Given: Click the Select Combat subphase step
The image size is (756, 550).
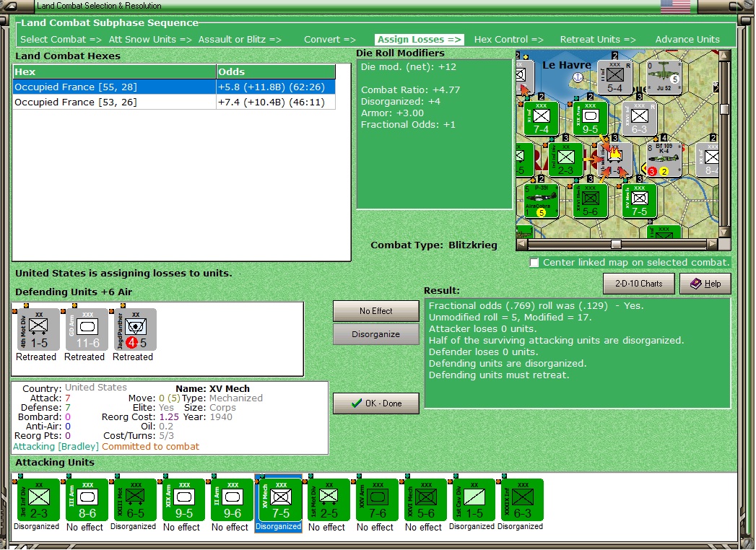Looking at the screenshot, I should click(61, 40).
